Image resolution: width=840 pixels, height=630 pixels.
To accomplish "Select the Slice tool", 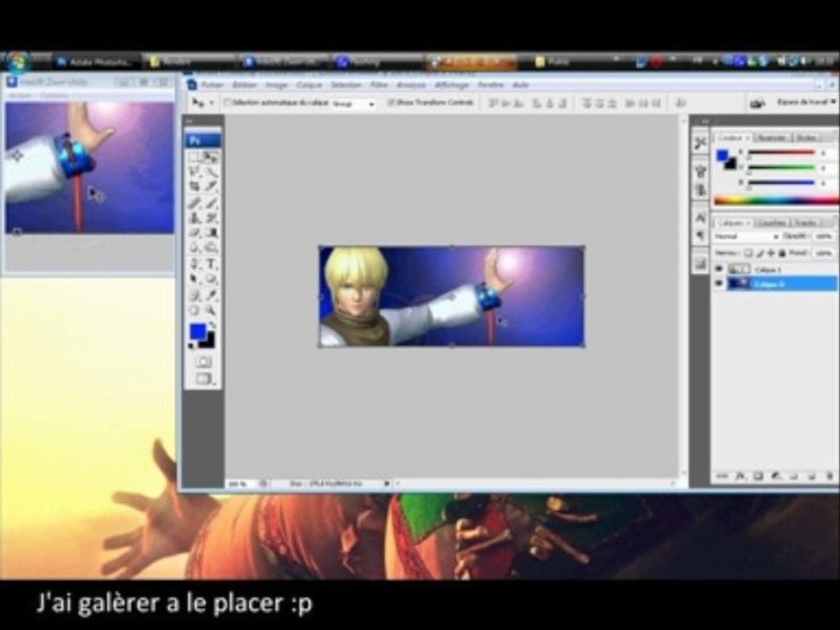I will coord(211,187).
